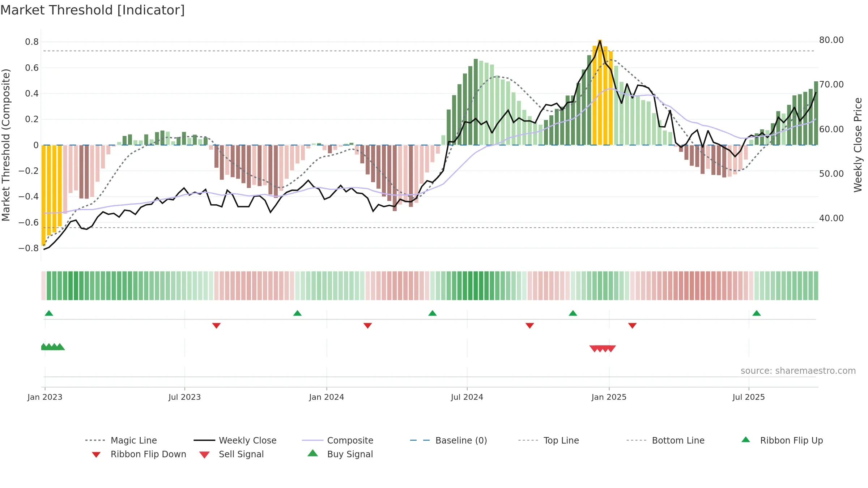Screen dimensions: 868x488
Task: Click the 40.00 price axis label
Action: [831, 218]
